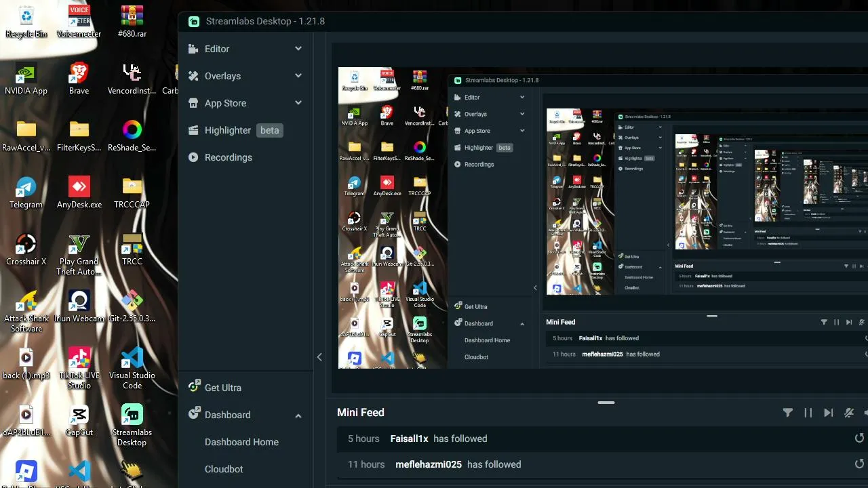Select the #680.rar archive on desktop
868x488 pixels.
[x=132, y=22]
